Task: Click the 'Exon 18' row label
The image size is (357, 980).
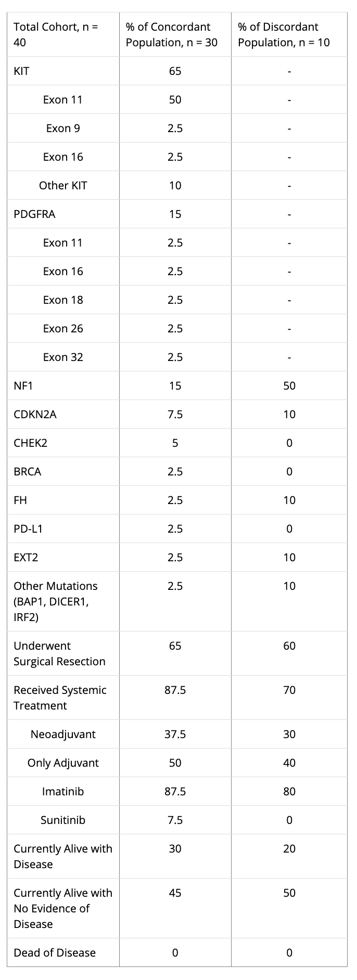Action: [x=63, y=300]
